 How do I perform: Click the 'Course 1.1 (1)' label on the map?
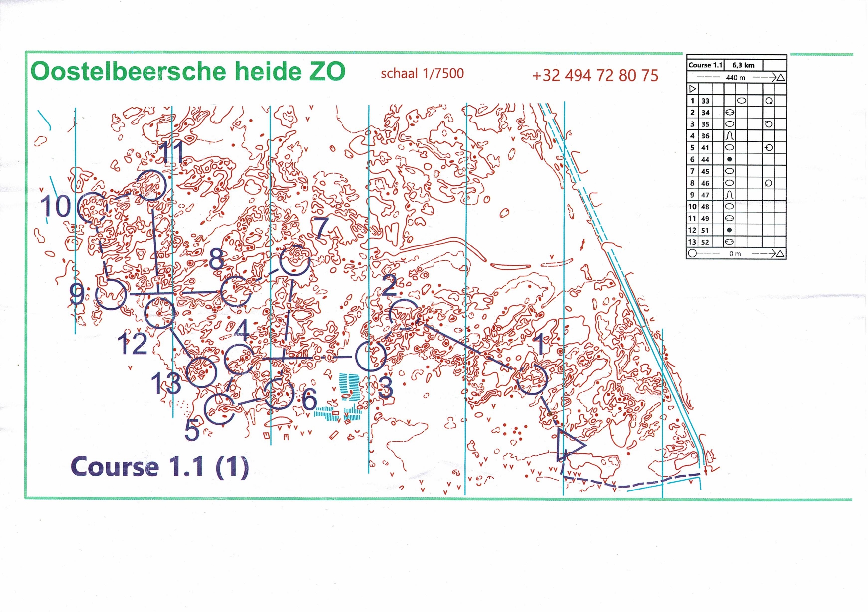click(159, 467)
